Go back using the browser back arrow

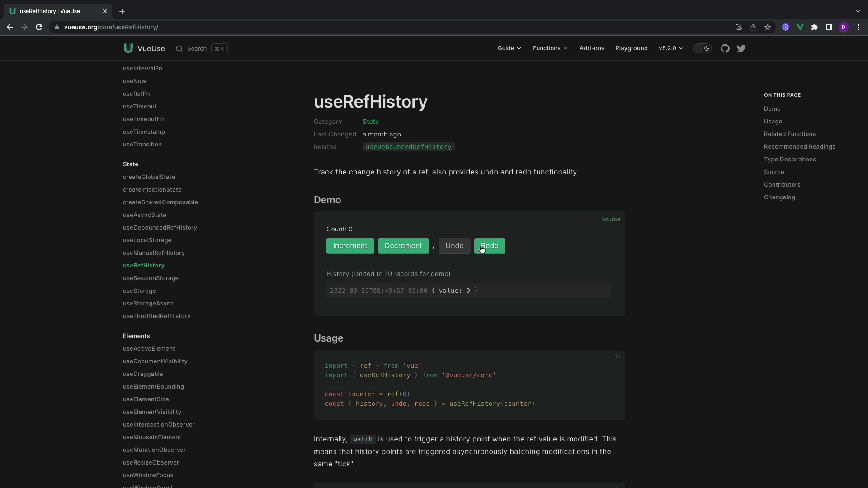10,27
